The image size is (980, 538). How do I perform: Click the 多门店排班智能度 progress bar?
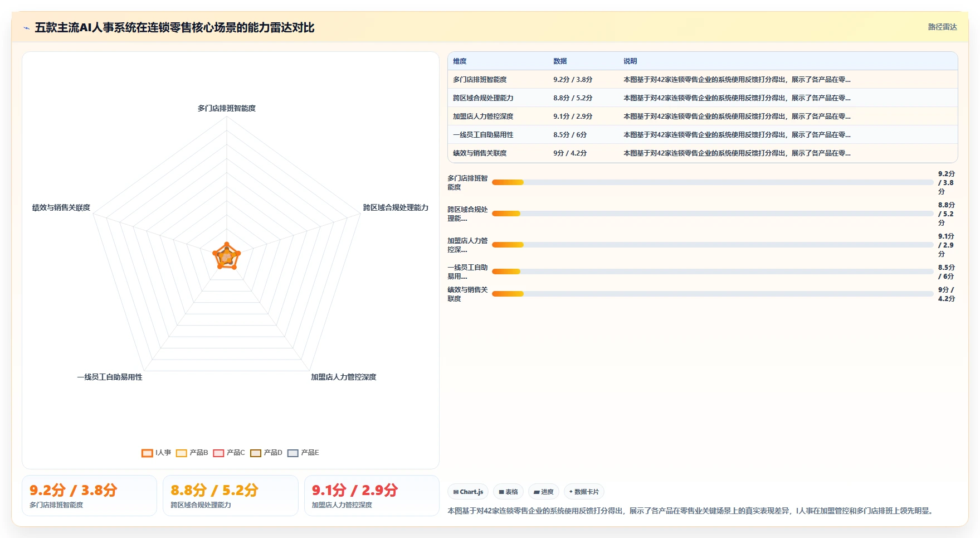point(713,182)
